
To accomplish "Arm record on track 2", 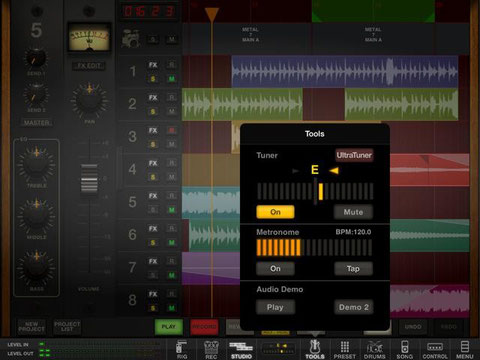I will coord(172,98).
